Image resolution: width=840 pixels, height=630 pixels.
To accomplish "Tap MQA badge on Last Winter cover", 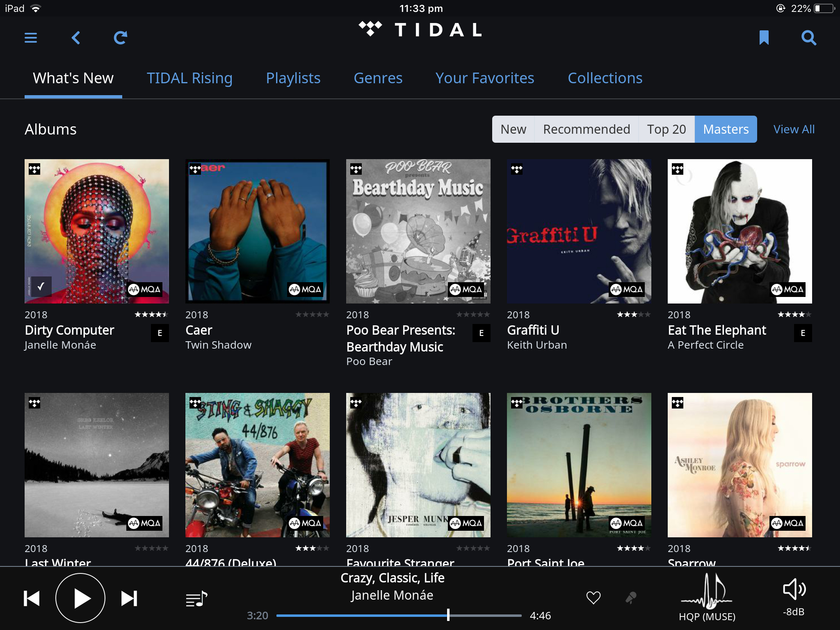I will [144, 523].
